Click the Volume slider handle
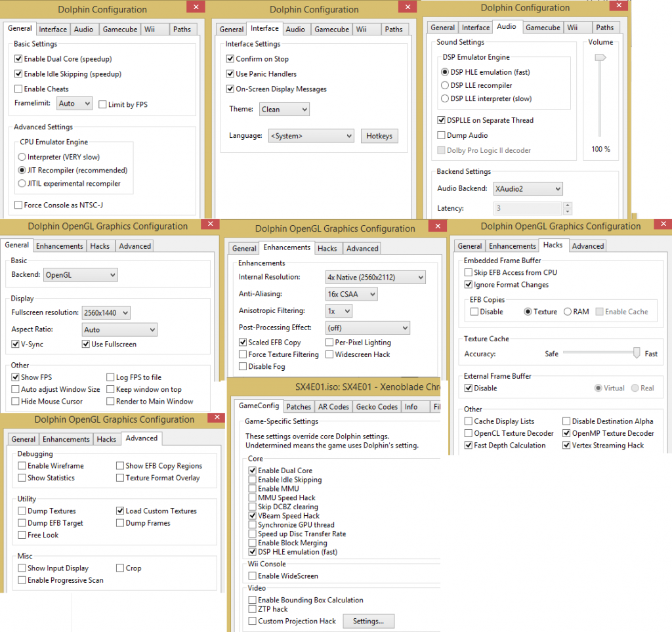Image resolution: width=672 pixels, height=632 pixels. [599, 59]
